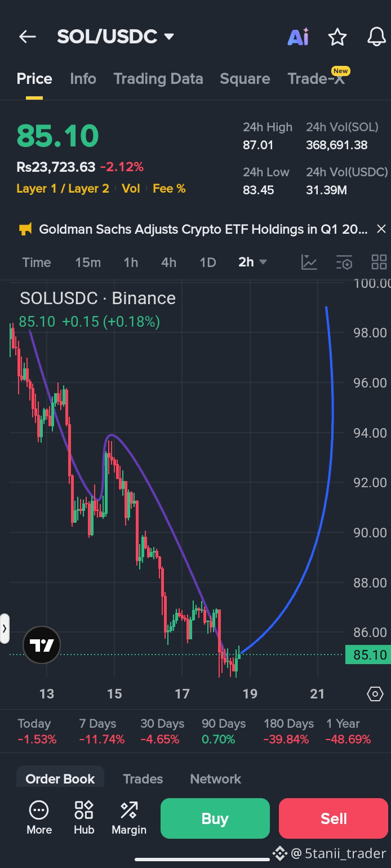Open the Goldman Sachs crypto ETF headline
This screenshot has width=391, height=868.
(203, 229)
